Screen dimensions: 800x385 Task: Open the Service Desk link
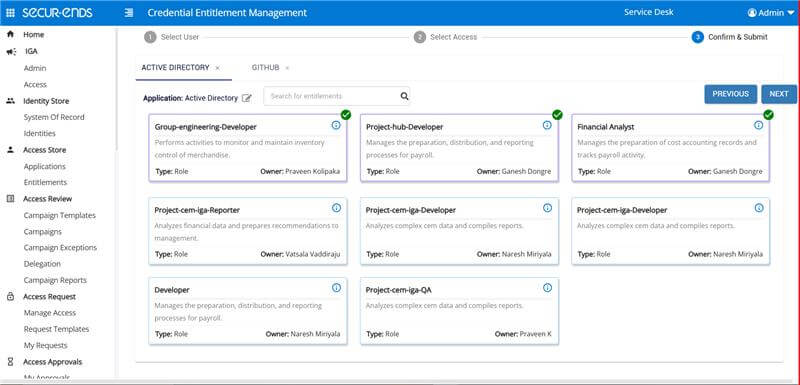(x=648, y=12)
